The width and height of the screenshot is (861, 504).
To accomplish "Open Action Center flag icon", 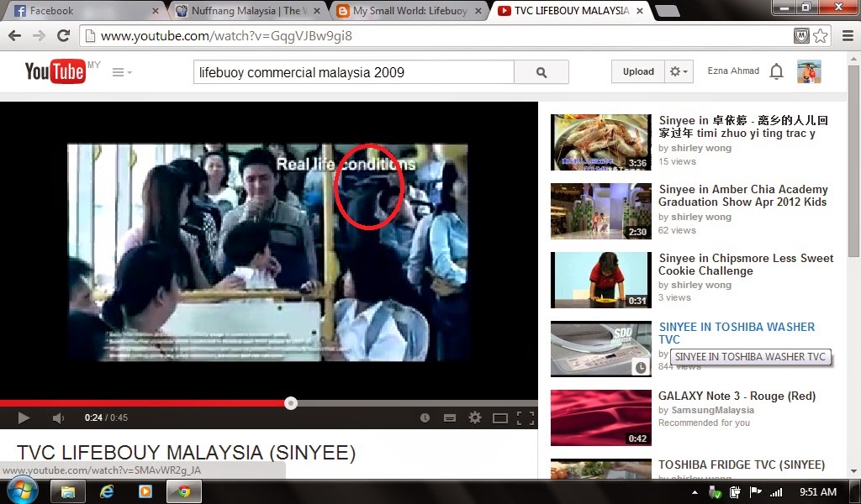I will [x=755, y=492].
